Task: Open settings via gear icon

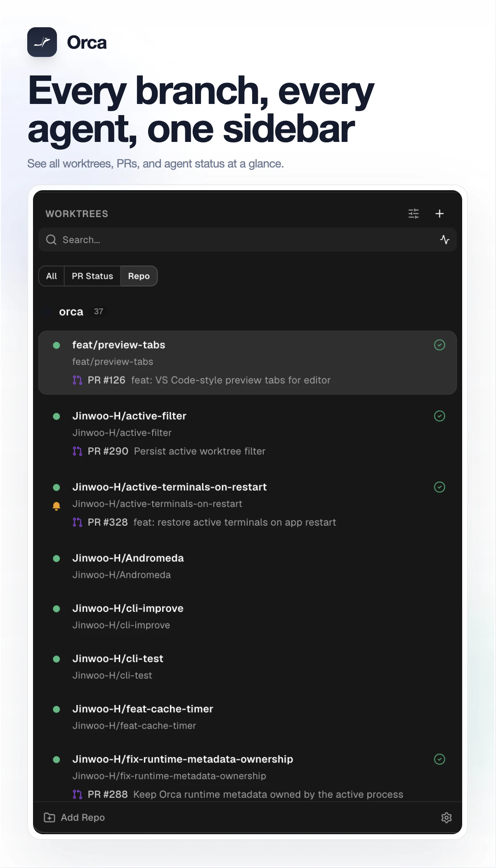Action: (446, 817)
